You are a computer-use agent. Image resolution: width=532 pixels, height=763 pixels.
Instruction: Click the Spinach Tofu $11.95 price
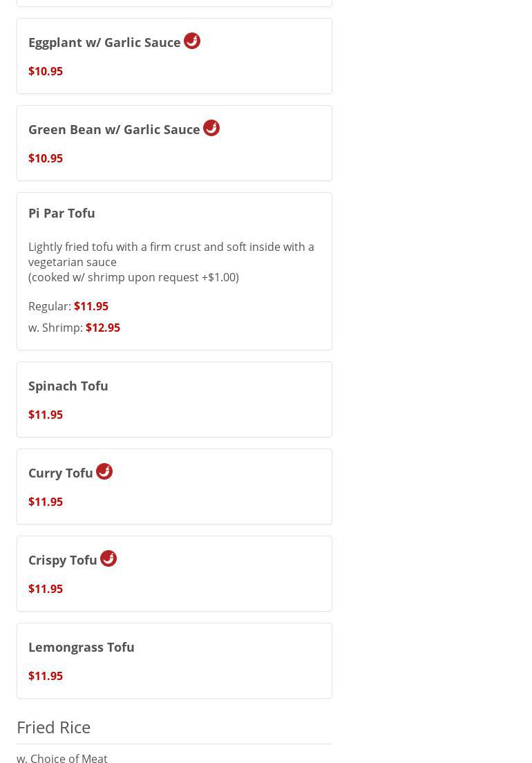[46, 415]
